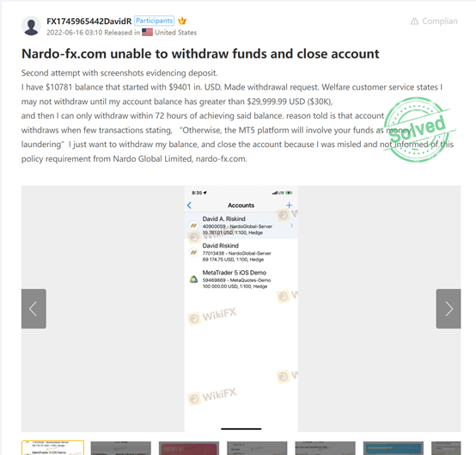
Task: Show the previous gallery image
Action: (34, 309)
